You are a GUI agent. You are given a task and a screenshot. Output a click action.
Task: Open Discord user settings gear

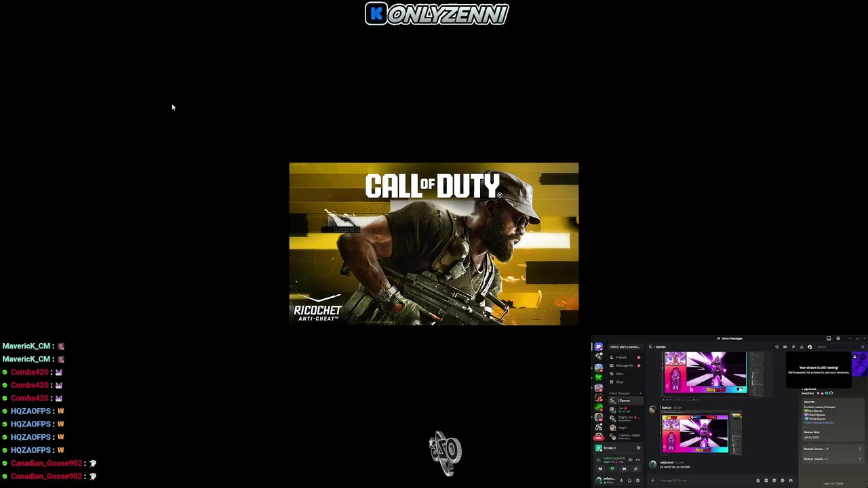(637, 481)
